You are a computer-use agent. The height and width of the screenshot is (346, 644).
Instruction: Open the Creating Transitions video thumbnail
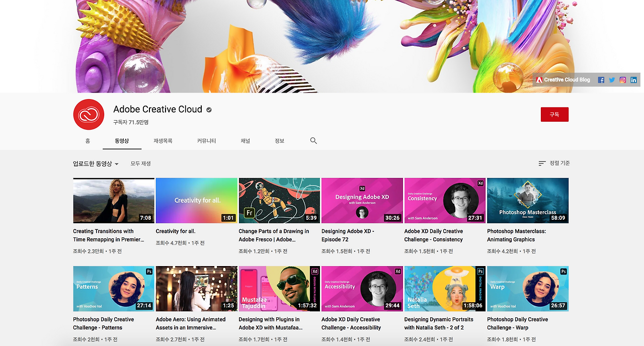tap(114, 201)
